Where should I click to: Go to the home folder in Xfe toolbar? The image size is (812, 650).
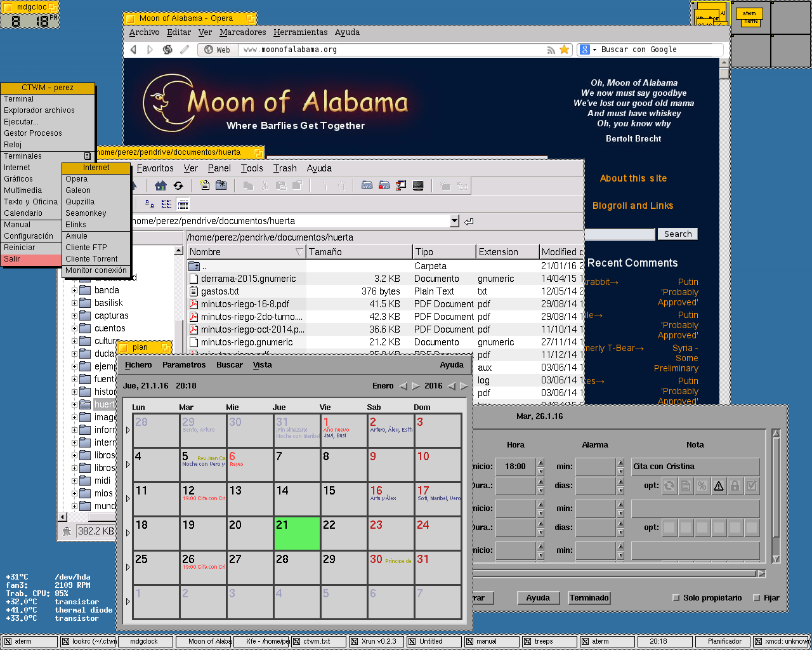160,185
